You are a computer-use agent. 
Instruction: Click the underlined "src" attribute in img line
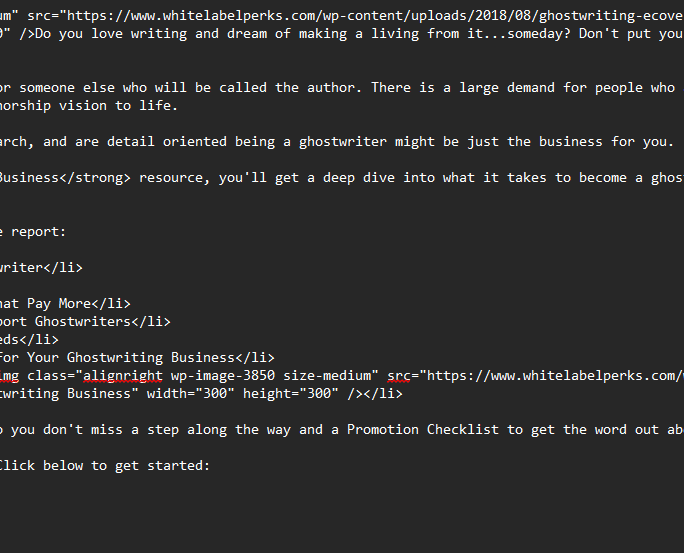click(x=399, y=375)
